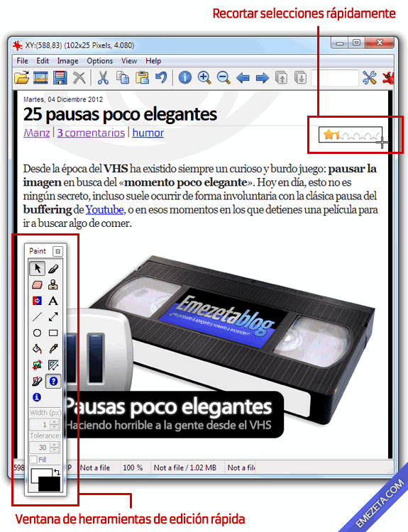This screenshot has height=532, width=408.
Task: Select the paint bucket fill tool
Action: [37, 349]
